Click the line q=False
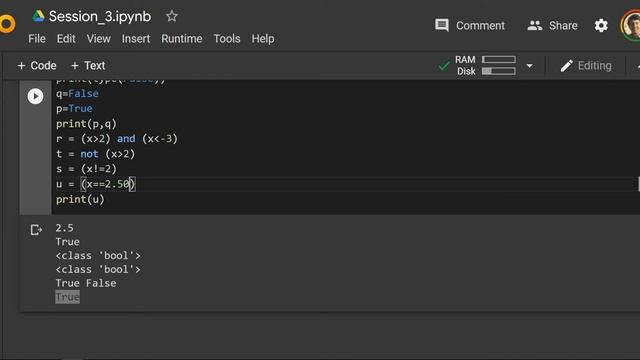Image resolution: width=640 pixels, height=360 pixels. pyautogui.click(x=77, y=93)
